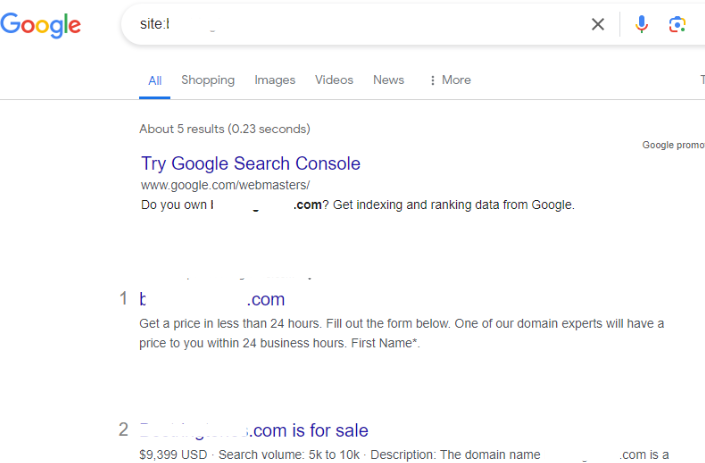Viewport: 705px width, 463px height.
Task: Open search result number 1 title
Action: point(212,299)
